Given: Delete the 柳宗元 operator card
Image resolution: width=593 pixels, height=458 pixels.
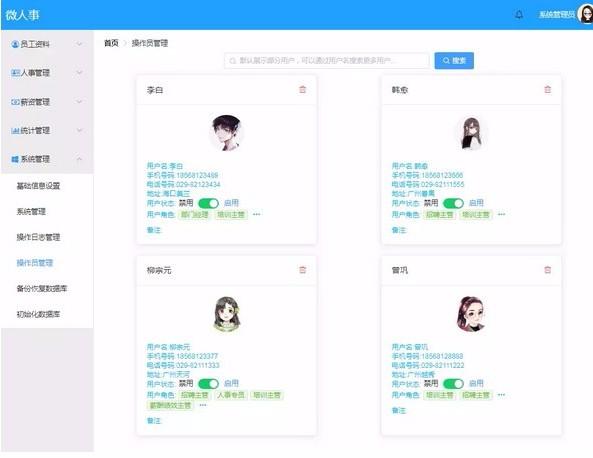Looking at the screenshot, I should tap(302, 270).
